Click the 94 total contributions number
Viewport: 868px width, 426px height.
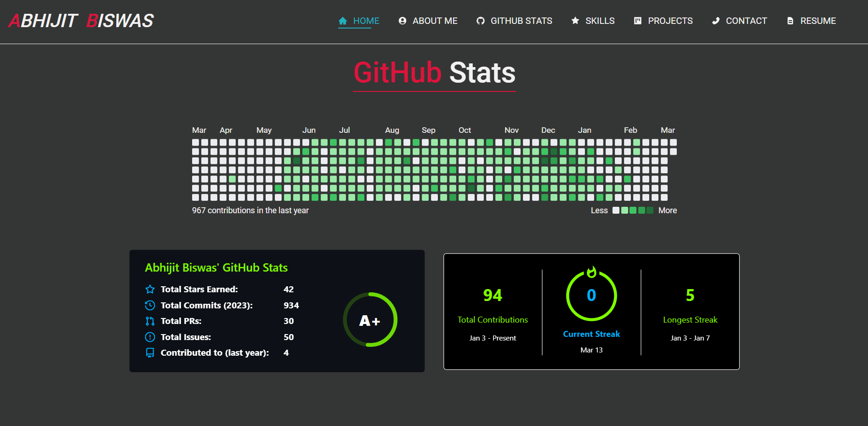(493, 295)
